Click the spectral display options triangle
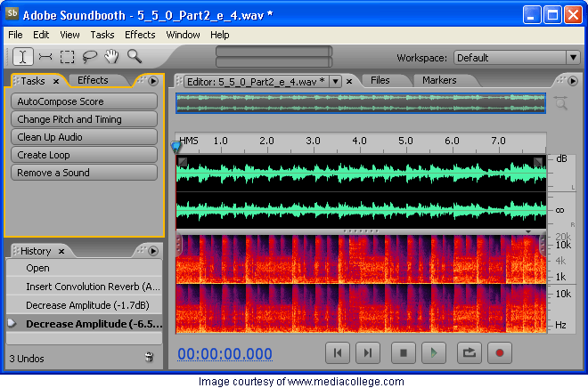Screen dimensions: 588x388 [528, 232]
